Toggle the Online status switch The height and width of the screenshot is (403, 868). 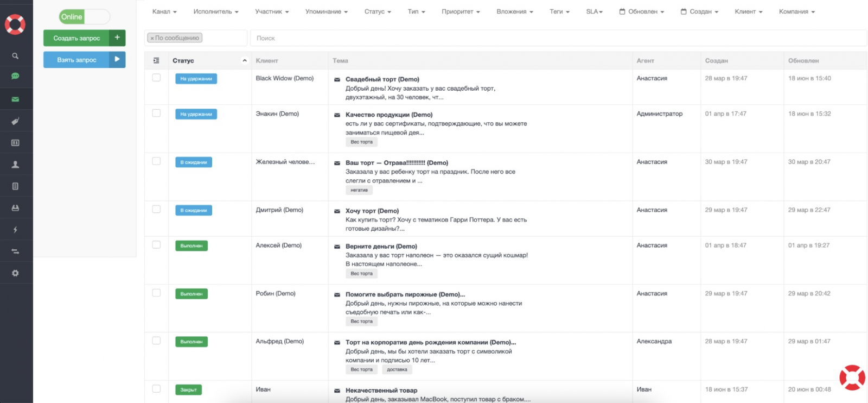pos(84,17)
